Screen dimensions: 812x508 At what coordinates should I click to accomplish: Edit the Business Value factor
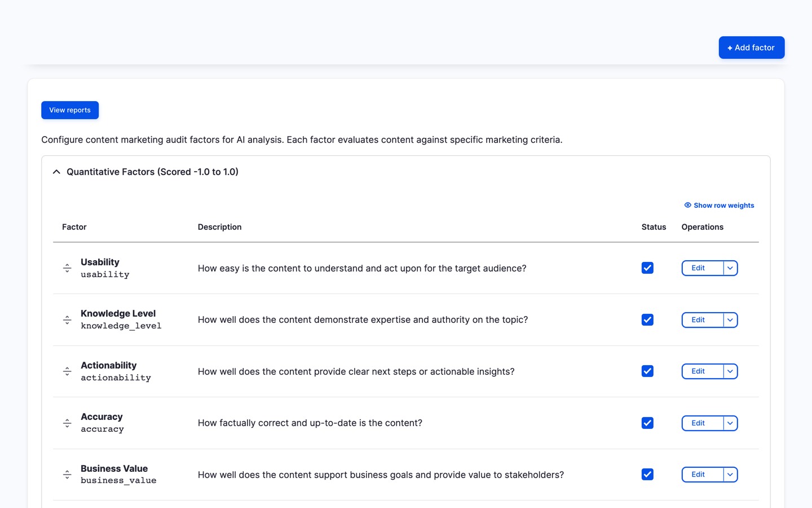[702, 475]
